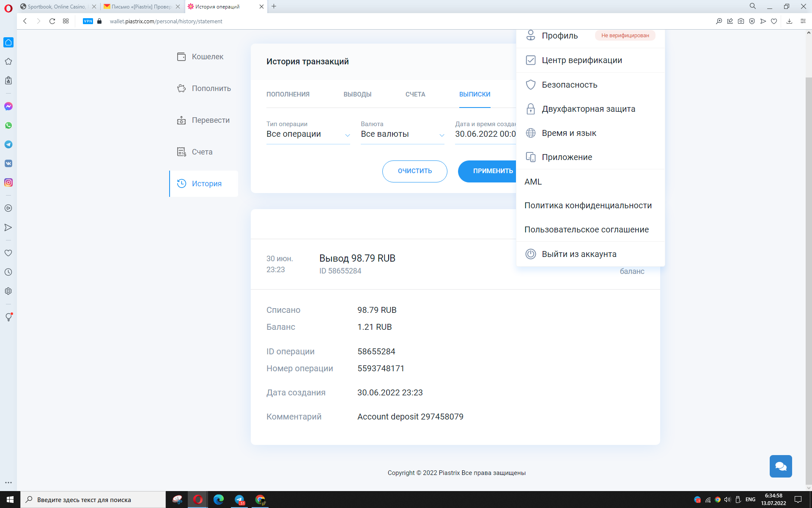Viewport: 812px width, 508px height.
Task: Click the comment text Account deposit 297458079
Action: coord(410,417)
